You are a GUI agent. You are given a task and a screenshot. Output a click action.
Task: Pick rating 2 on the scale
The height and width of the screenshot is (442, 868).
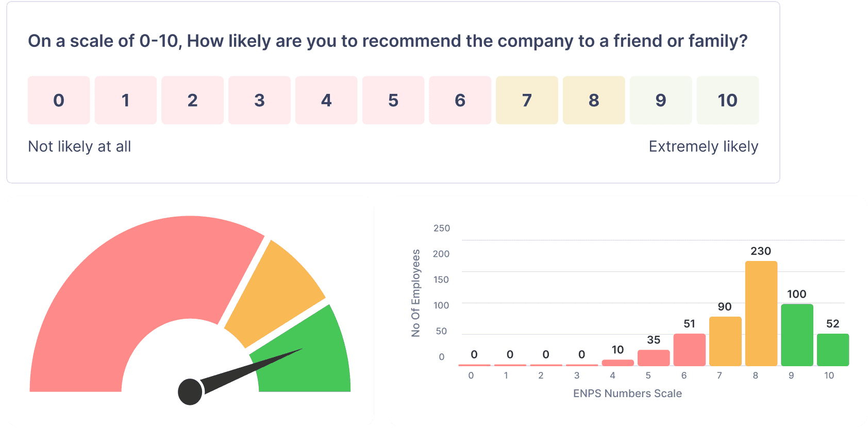click(192, 100)
